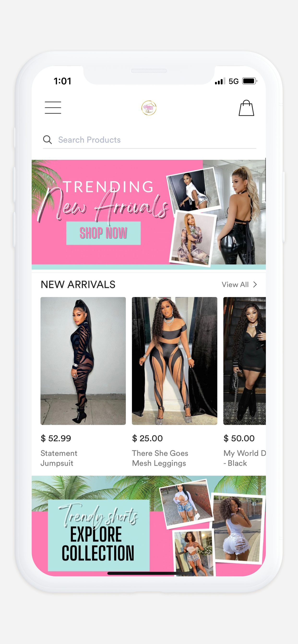298x644 pixels.
Task: Open View All new arrivals
Action: (x=239, y=284)
